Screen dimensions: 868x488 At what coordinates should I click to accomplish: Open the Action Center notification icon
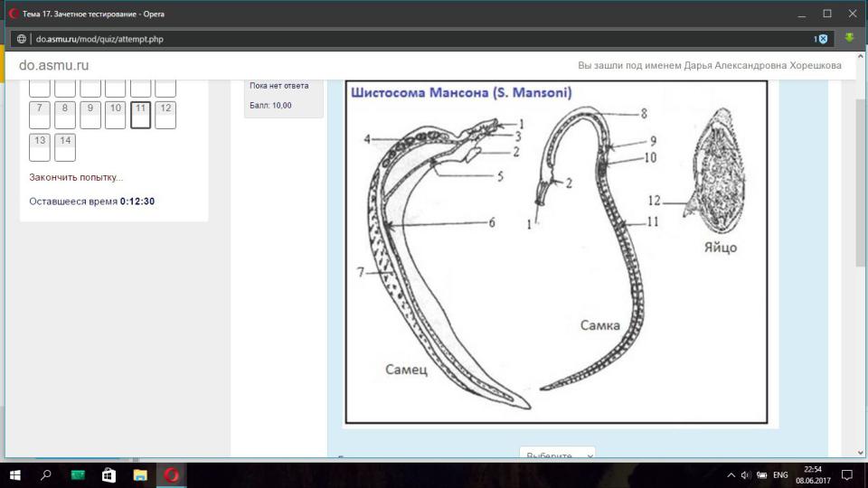(x=846, y=474)
